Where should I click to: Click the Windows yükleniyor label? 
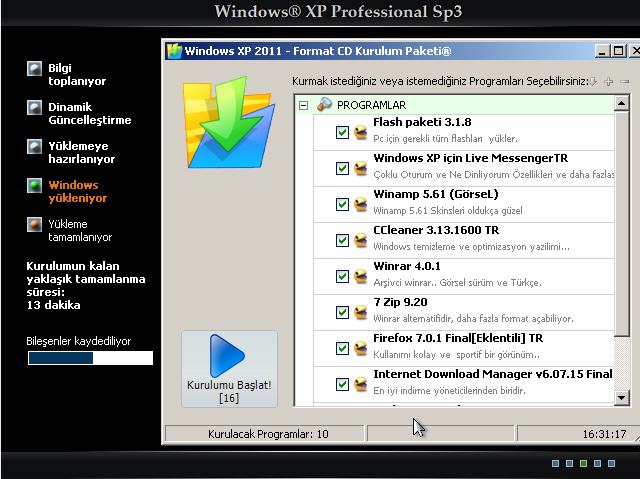[78, 192]
